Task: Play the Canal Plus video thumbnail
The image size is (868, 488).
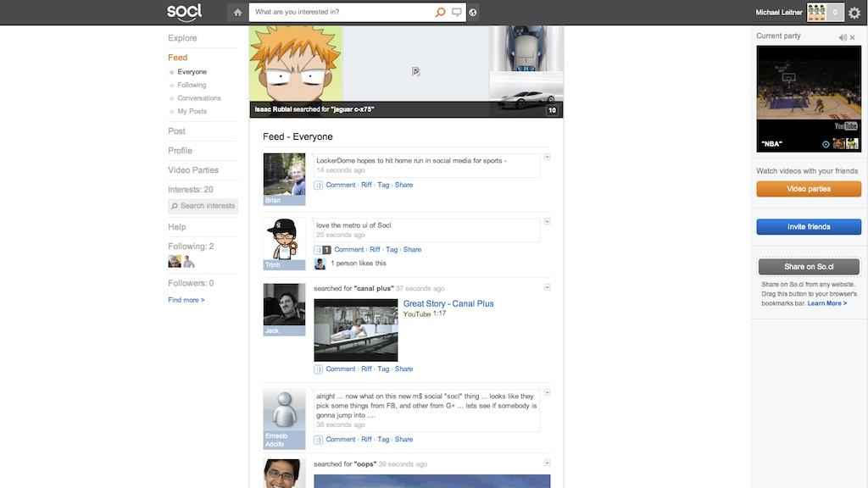Action: click(355, 330)
